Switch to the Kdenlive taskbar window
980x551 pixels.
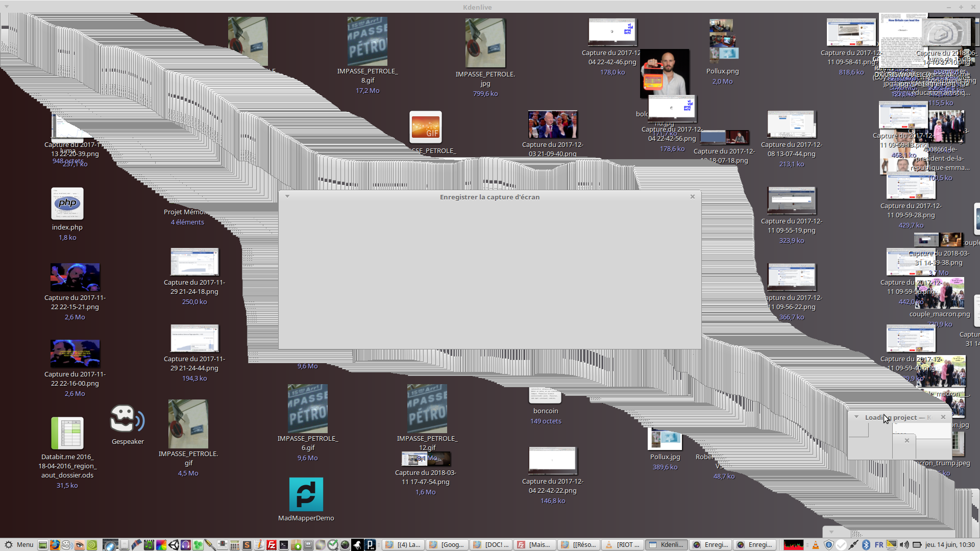(x=667, y=545)
